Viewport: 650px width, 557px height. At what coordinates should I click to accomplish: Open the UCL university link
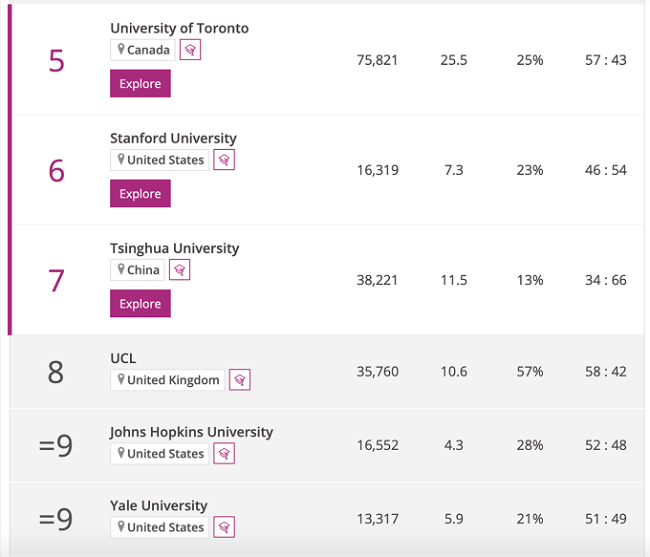(x=123, y=358)
